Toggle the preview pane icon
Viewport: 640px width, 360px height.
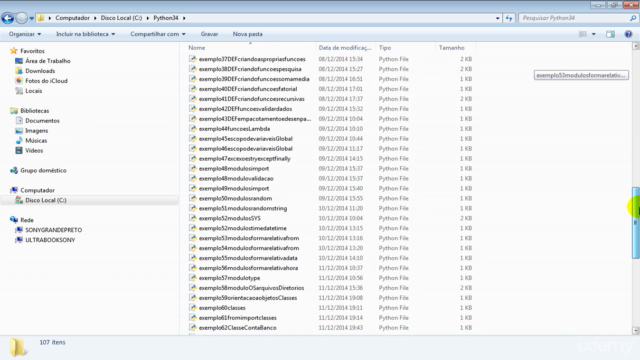610,34
